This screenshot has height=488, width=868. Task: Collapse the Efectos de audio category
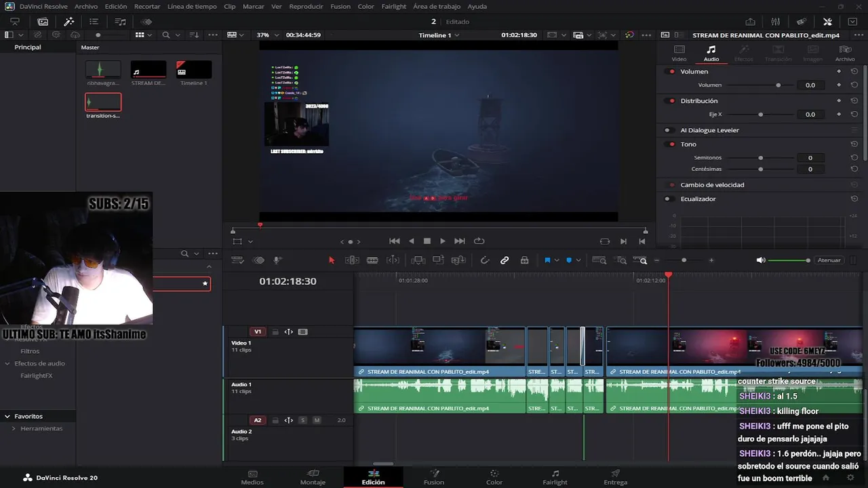coord(7,363)
